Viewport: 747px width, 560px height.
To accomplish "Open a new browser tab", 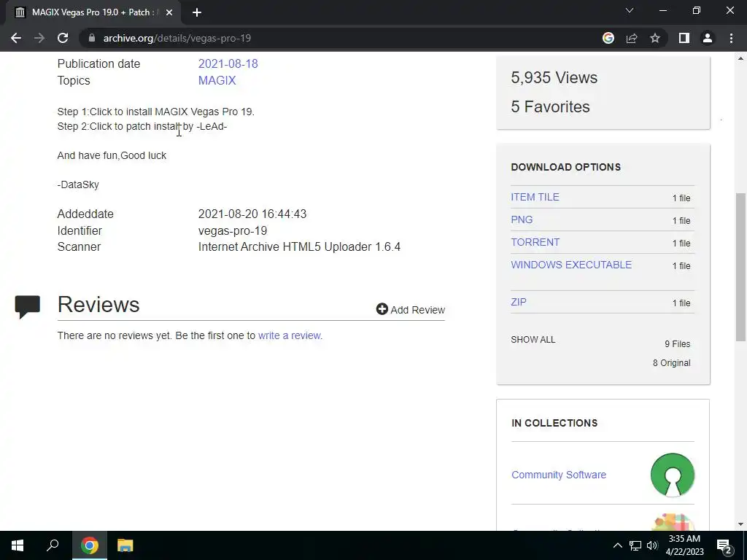I will pos(197,12).
